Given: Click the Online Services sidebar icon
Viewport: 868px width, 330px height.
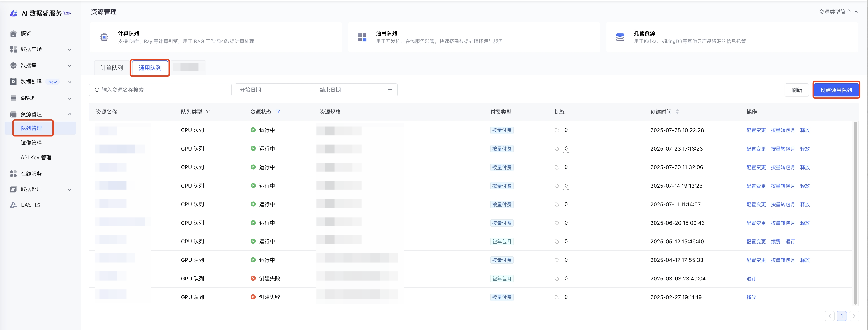Looking at the screenshot, I should coord(13,174).
